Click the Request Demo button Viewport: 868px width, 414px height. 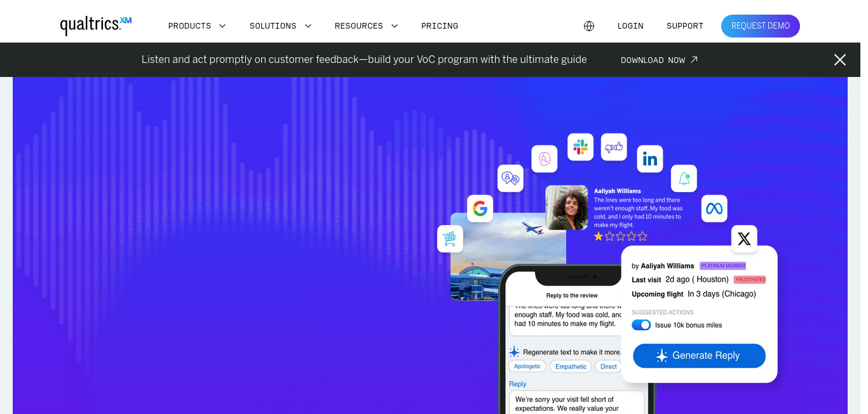(761, 26)
